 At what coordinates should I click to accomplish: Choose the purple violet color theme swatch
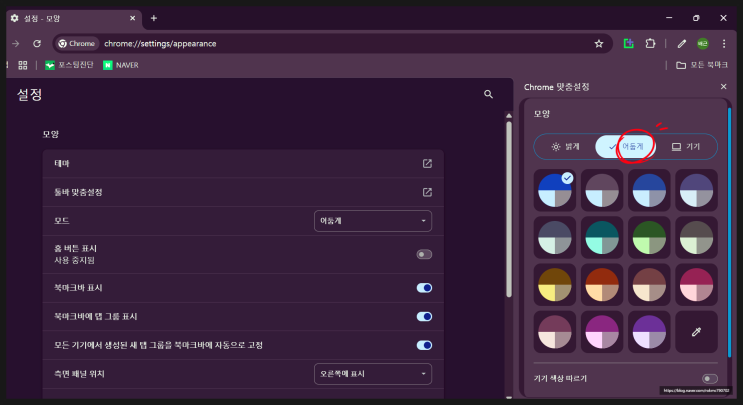point(649,332)
